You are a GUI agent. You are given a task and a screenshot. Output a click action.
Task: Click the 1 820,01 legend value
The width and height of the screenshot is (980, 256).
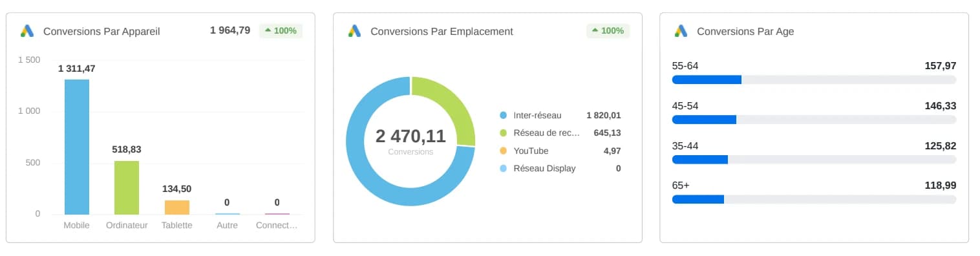[604, 116]
